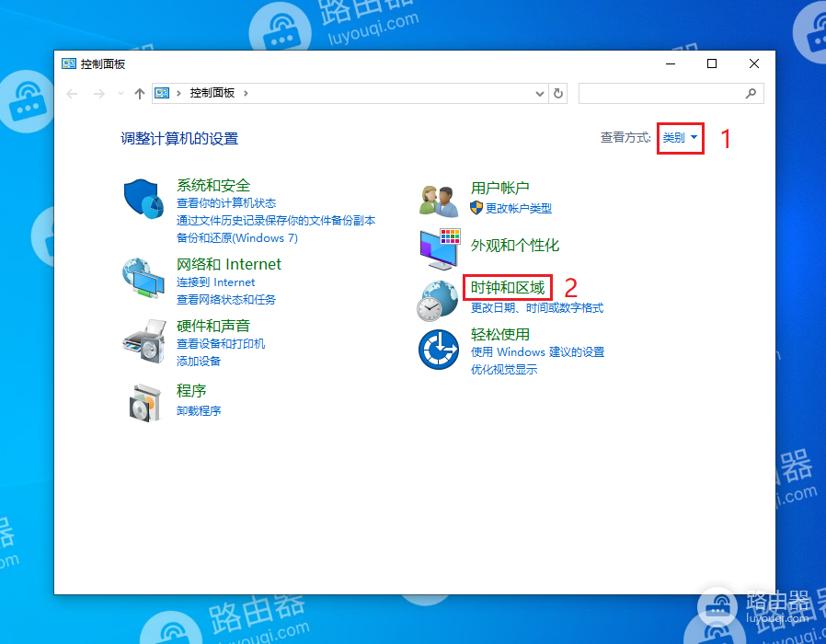Image resolution: width=826 pixels, height=644 pixels.
Task: Open the Clock and Region globe-clock icon
Action: coord(438,301)
